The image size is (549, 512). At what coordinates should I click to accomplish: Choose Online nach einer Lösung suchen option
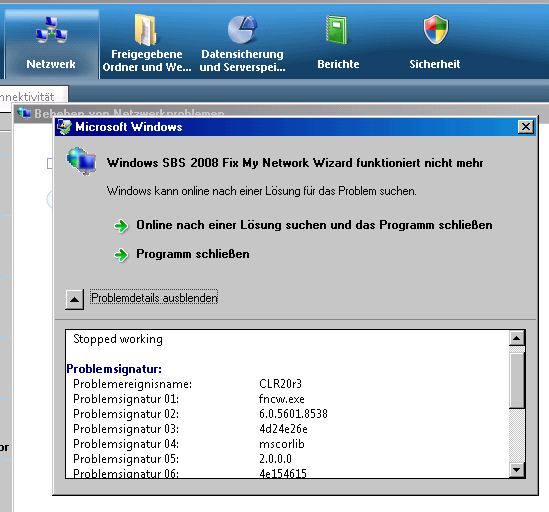click(x=314, y=225)
